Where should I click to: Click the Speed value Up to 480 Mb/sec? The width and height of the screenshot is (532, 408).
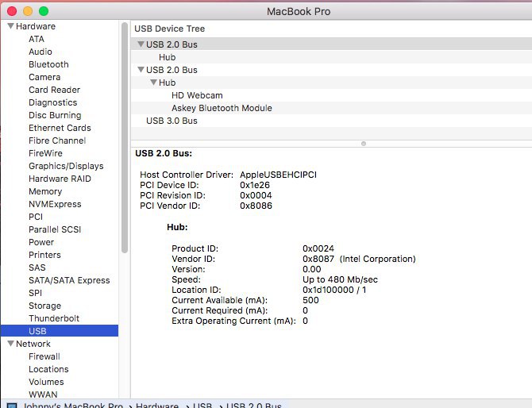[340, 279]
